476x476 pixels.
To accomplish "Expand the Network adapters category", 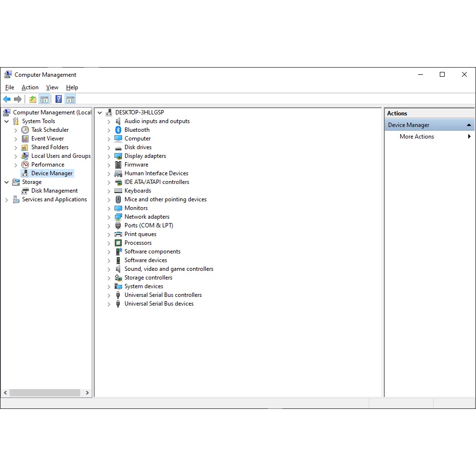I will point(109,217).
